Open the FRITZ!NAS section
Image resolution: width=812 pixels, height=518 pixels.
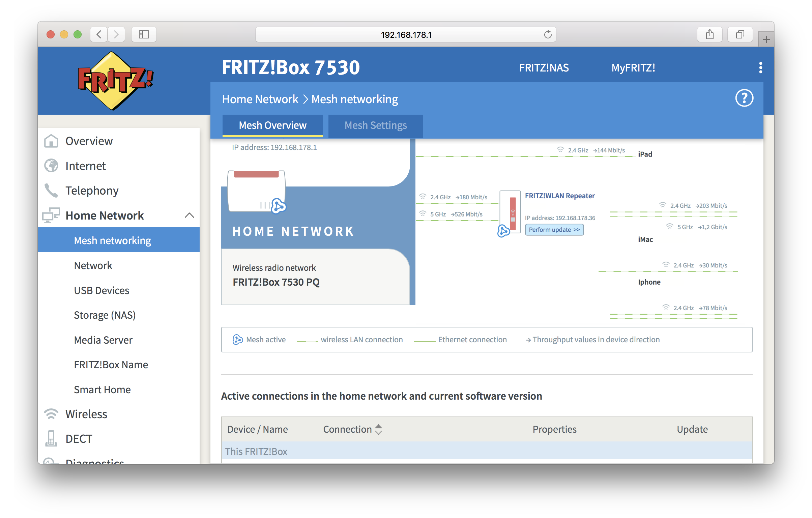coord(543,66)
